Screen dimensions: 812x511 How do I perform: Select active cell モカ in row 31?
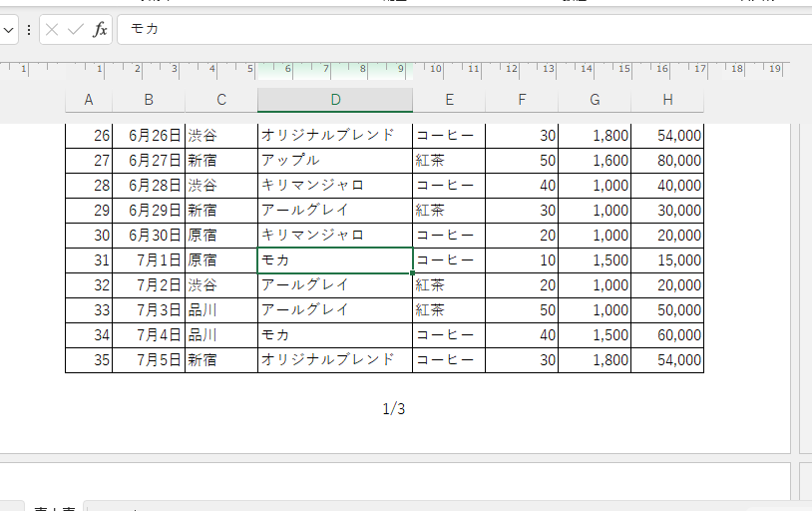click(335, 260)
